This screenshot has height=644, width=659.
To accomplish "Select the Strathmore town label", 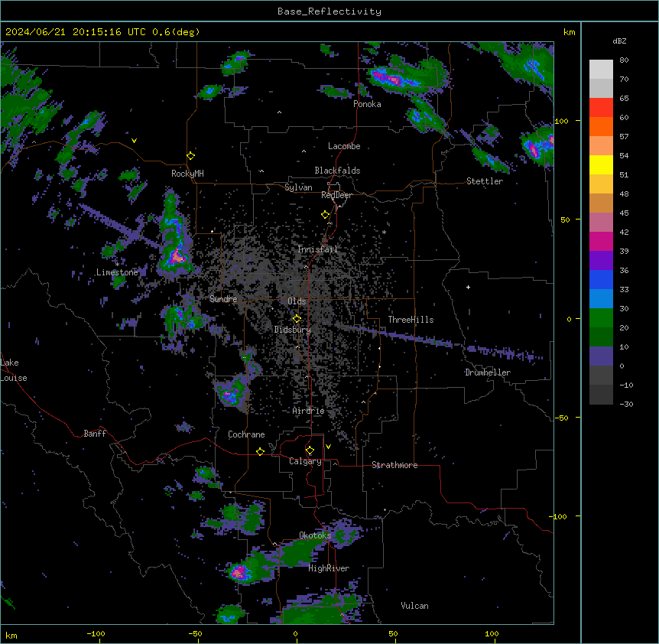I will [x=394, y=465].
